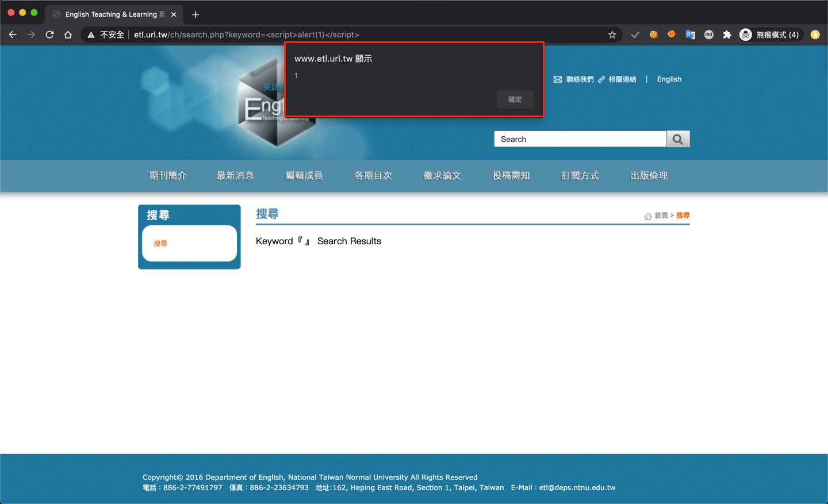The width and height of the screenshot is (828, 504).
Task: Submit search with the magnifier button
Action: click(x=678, y=139)
